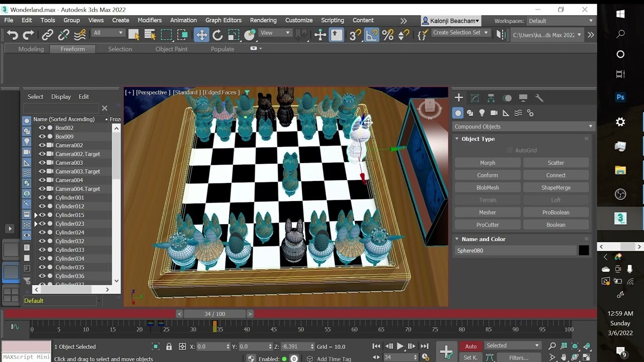The width and height of the screenshot is (644, 362).
Task: Open the Rendering menu
Action: (263, 21)
